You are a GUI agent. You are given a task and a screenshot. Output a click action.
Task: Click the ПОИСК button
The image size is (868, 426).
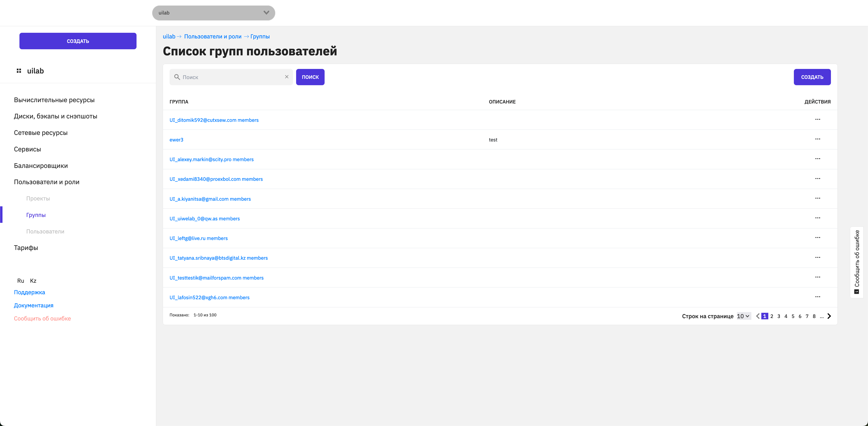click(310, 77)
